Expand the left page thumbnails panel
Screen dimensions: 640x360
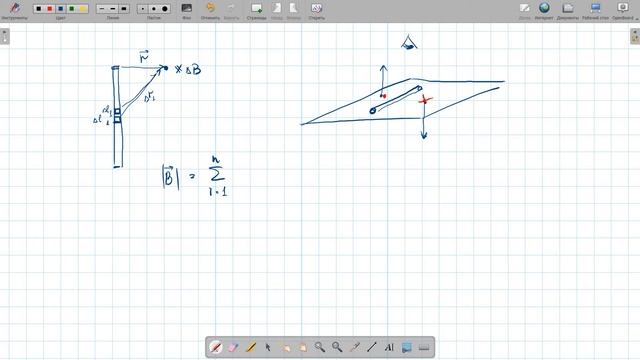(x=4, y=36)
